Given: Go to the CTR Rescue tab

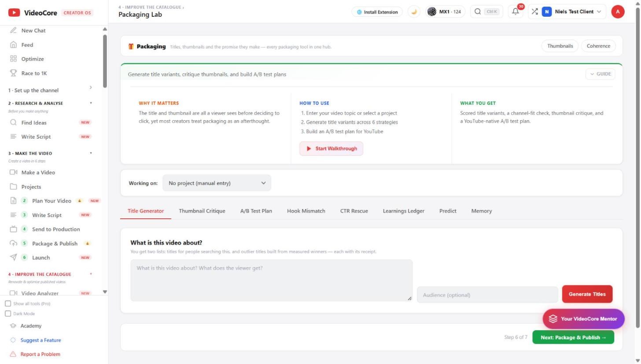Looking at the screenshot, I should click(x=354, y=211).
